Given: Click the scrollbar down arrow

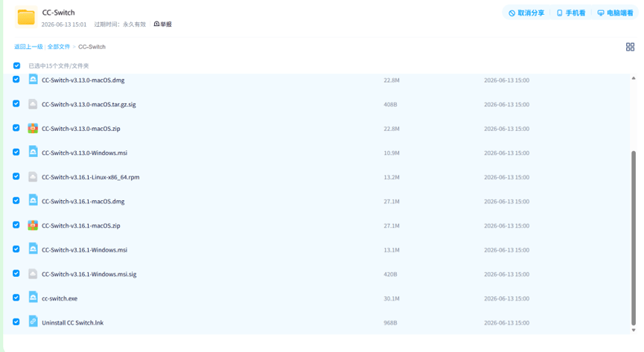Looking at the screenshot, I should click(634, 330).
